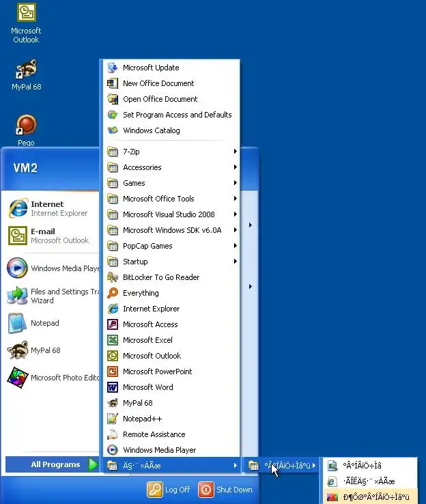This screenshot has height=504, width=426.
Task: Expand Microsoft Visual Studio 2008 submenu
Action: [172, 214]
